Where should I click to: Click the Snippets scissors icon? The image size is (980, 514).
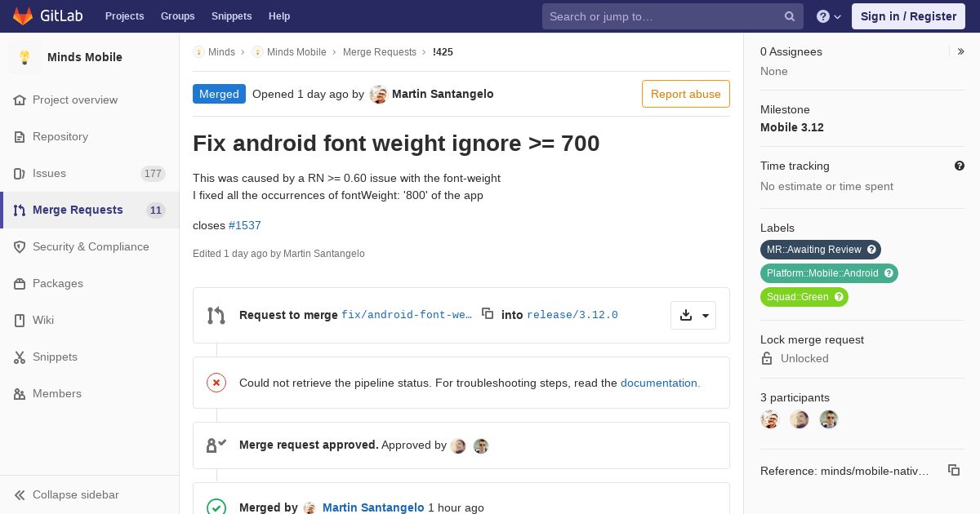click(x=20, y=357)
